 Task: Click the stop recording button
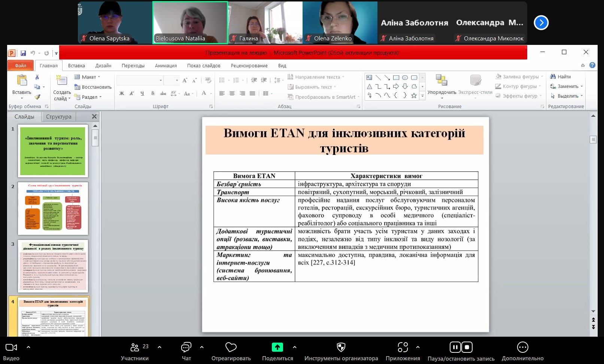tap(467, 348)
